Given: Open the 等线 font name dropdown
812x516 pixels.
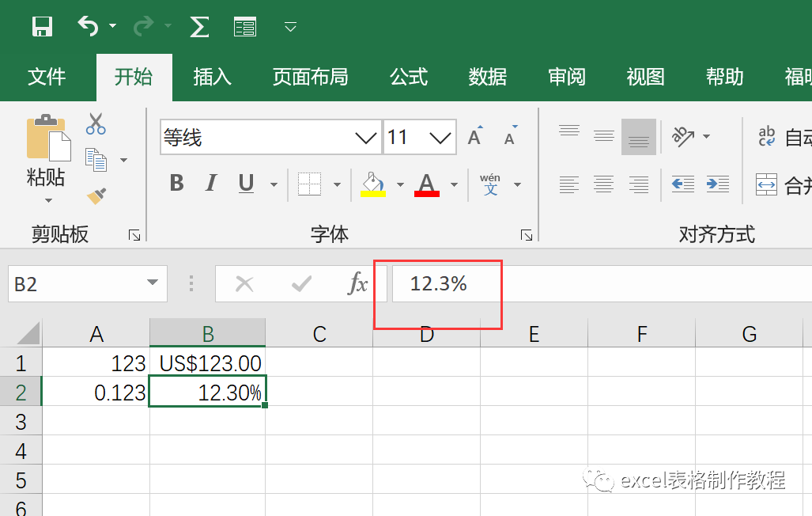Looking at the screenshot, I should (x=365, y=138).
